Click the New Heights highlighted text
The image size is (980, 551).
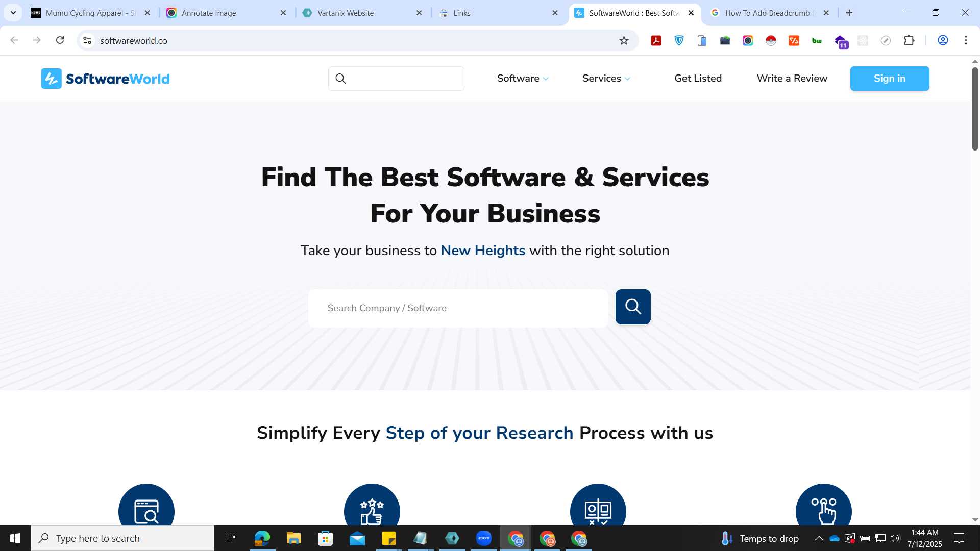(x=483, y=251)
